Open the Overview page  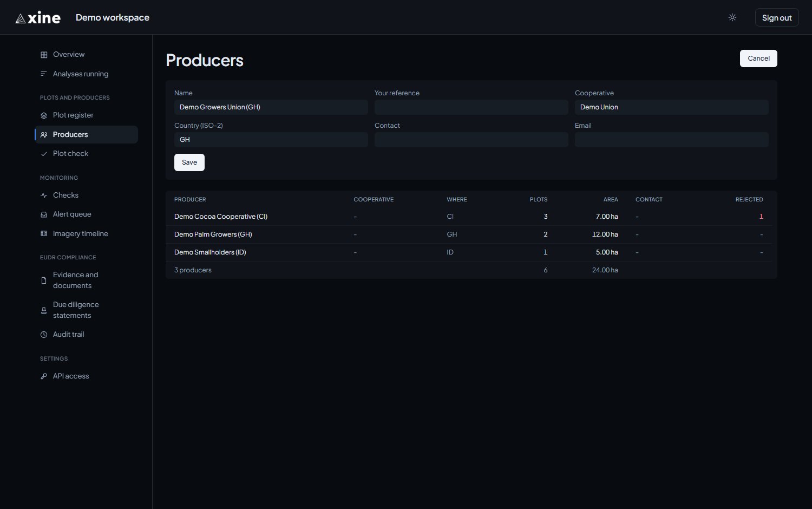[x=87, y=55]
